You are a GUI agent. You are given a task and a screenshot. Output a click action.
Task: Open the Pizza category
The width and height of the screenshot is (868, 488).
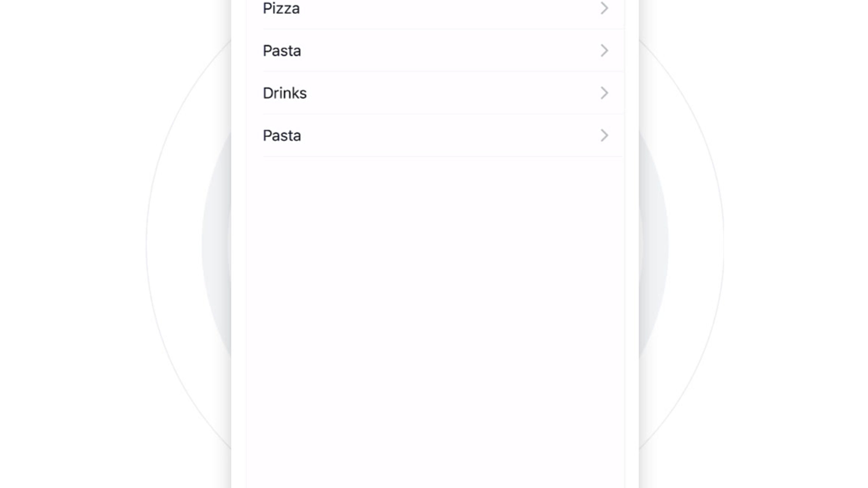pyautogui.click(x=435, y=9)
